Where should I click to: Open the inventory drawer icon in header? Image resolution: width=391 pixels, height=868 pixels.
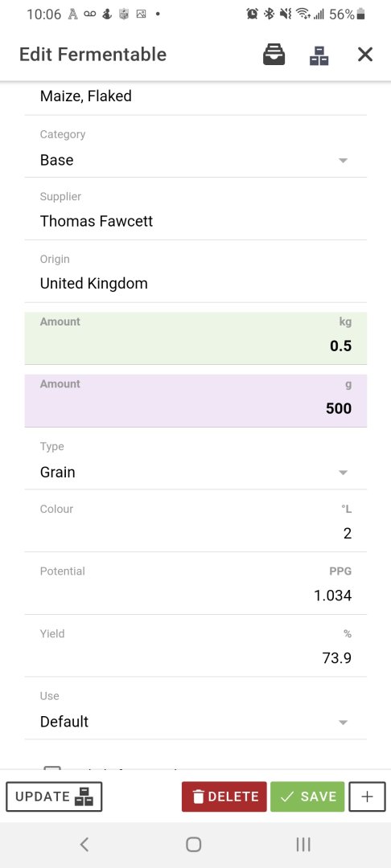coord(274,55)
